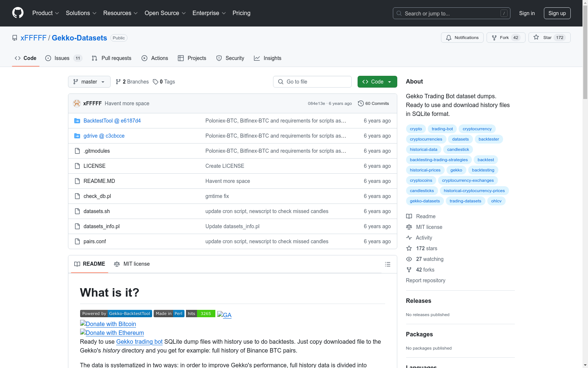
Task: Click the star icon beside 172 stars
Action: (409, 248)
